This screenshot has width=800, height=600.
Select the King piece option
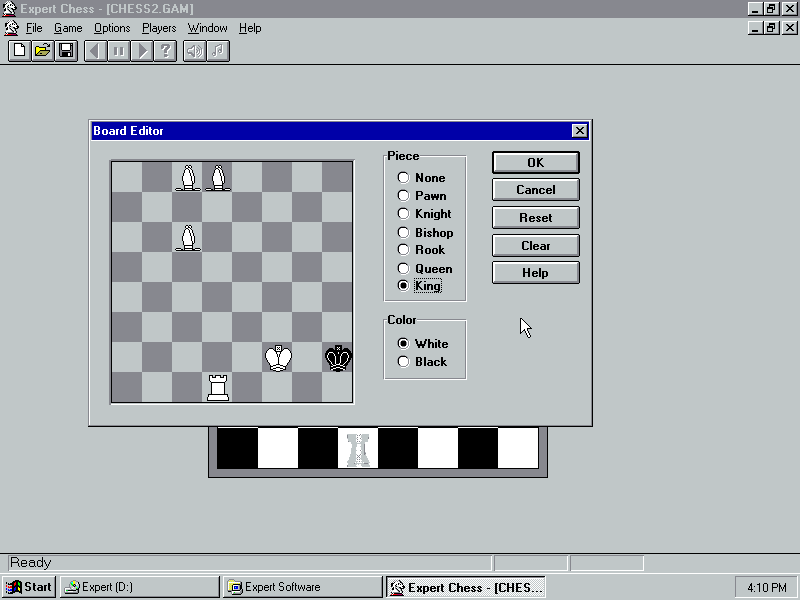click(x=420, y=286)
